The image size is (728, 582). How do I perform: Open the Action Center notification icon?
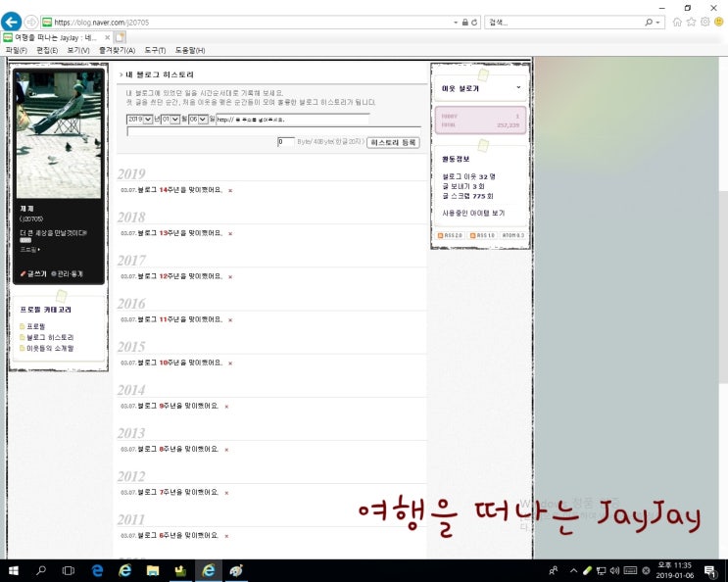click(x=710, y=571)
